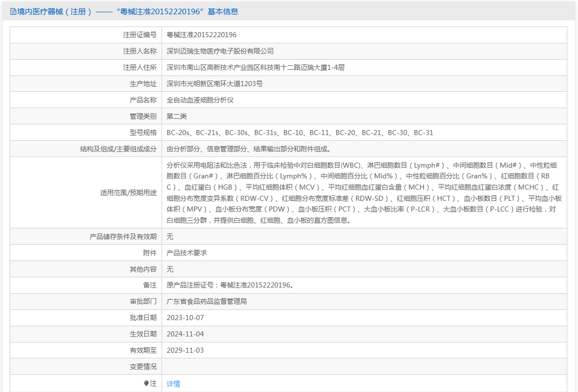Screen dimensions: 578x392
Task: Select the 型号规格 label
Action: click(x=143, y=133)
